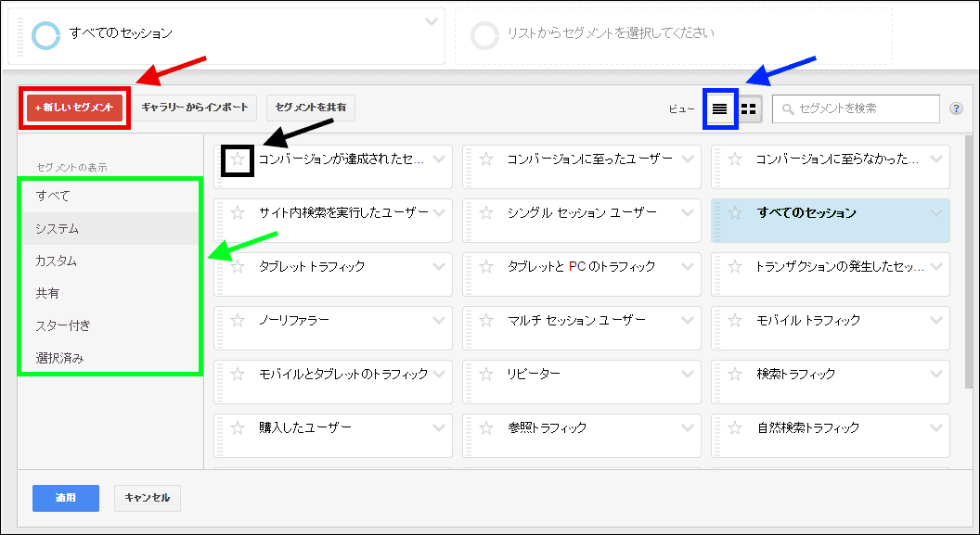Screen dimensions: 980x535
Task: Expand the top すべてのセッション segment chevron
Action: tap(430, 21)
